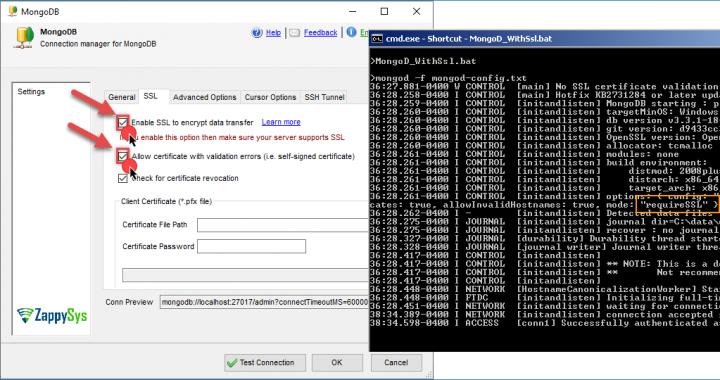Close the MongoDB dialog window

pos(416,11)
